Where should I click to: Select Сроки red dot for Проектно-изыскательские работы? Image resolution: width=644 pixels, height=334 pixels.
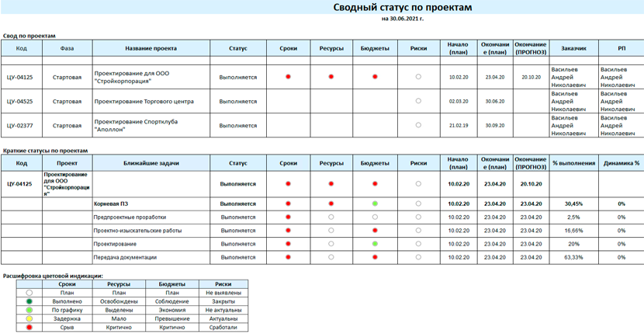pos(289,231)
